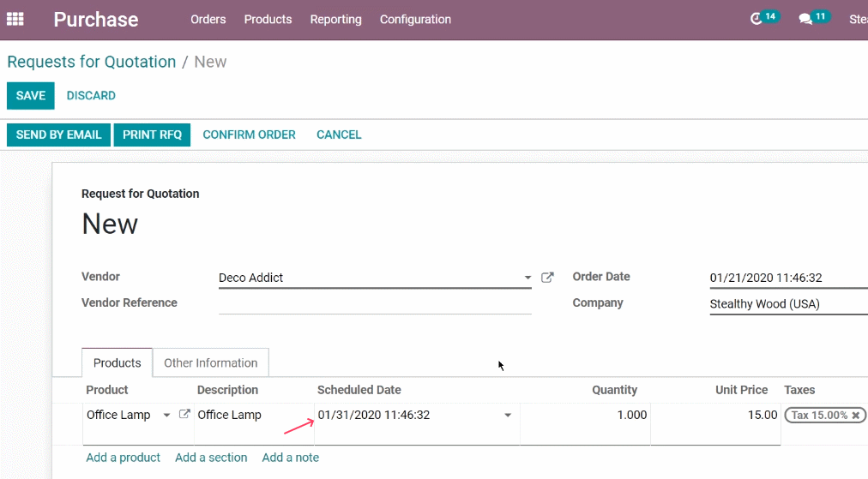Click the Description column header
The image size is (868, 479).
point(227,390)
